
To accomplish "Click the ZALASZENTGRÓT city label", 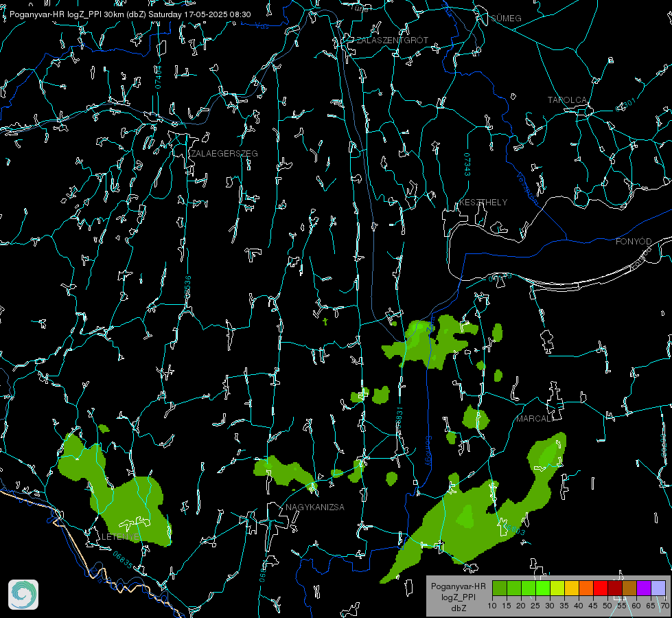I will 392,41.
